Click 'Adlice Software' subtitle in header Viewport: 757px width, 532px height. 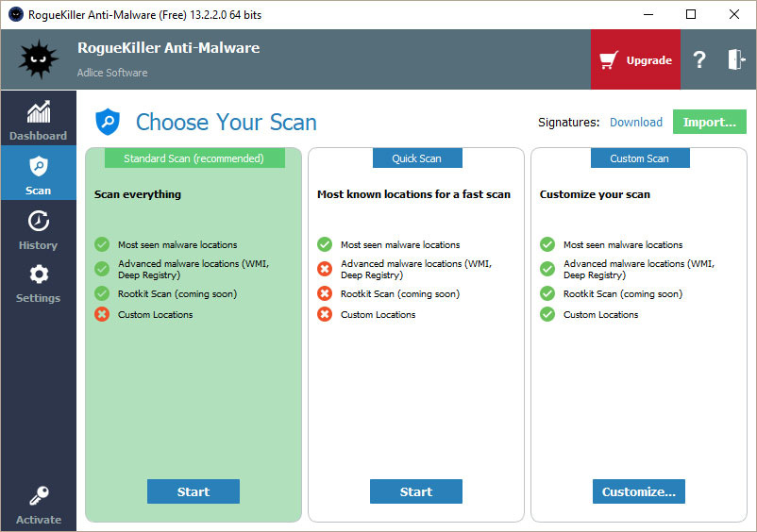tap(112, 73)
